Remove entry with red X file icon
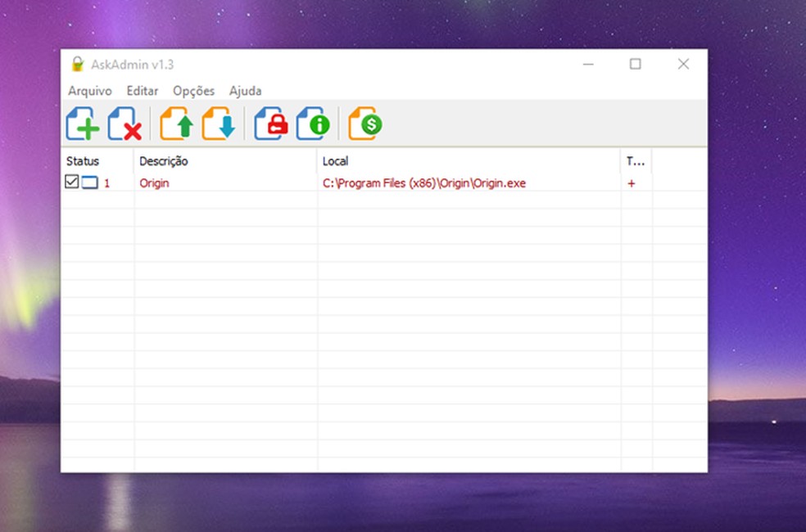The height and width of the screenshot is (532, 806). click(125, 124)
